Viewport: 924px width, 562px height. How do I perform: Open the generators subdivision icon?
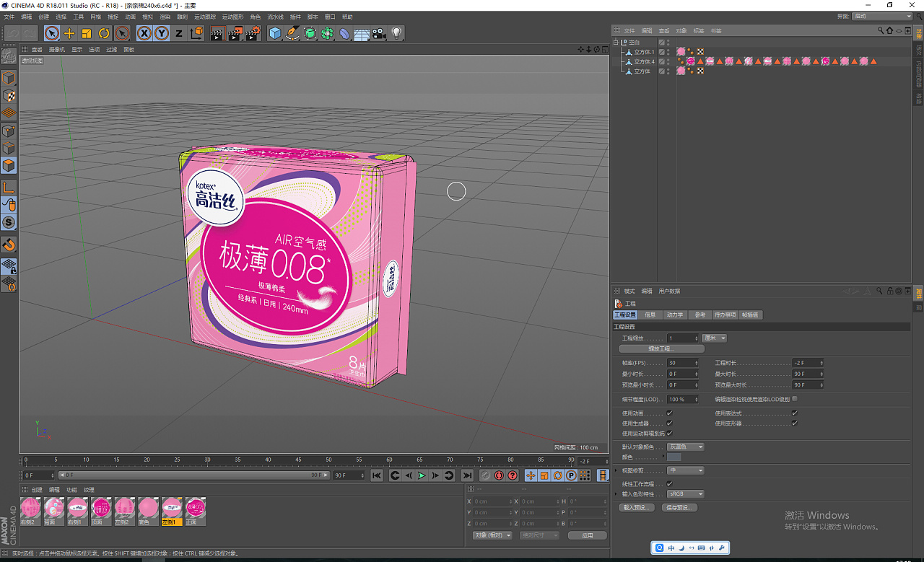(x=310, y=33)
